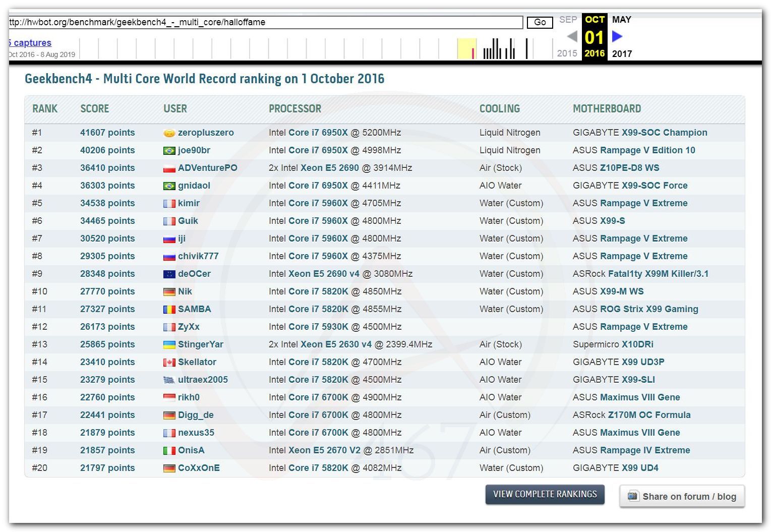The height and width of the screenshot is (532, 771).
Task: Select the highlighted 2016 timeline segment
Action: 466,49
